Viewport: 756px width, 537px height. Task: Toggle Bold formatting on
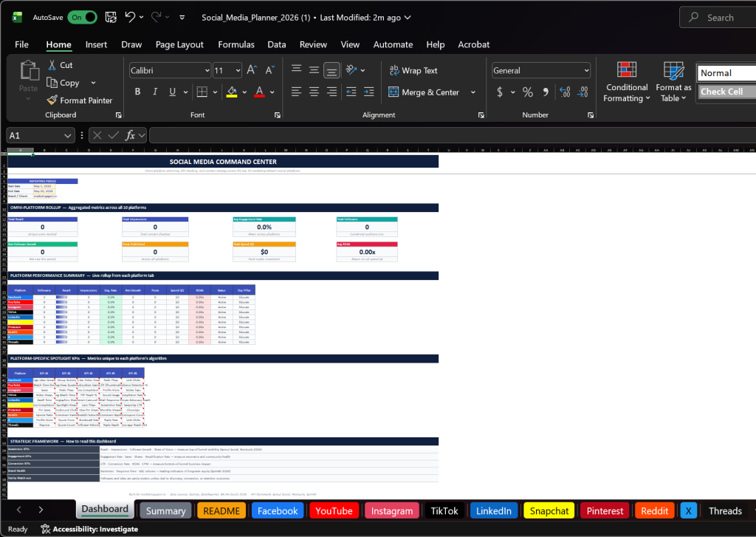point(137,92)
